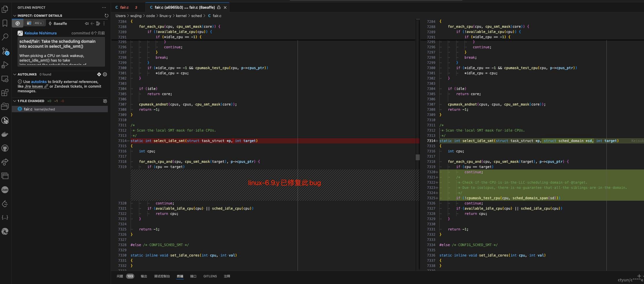
Task: Open the Docker view
Action: tap(5, 134)
